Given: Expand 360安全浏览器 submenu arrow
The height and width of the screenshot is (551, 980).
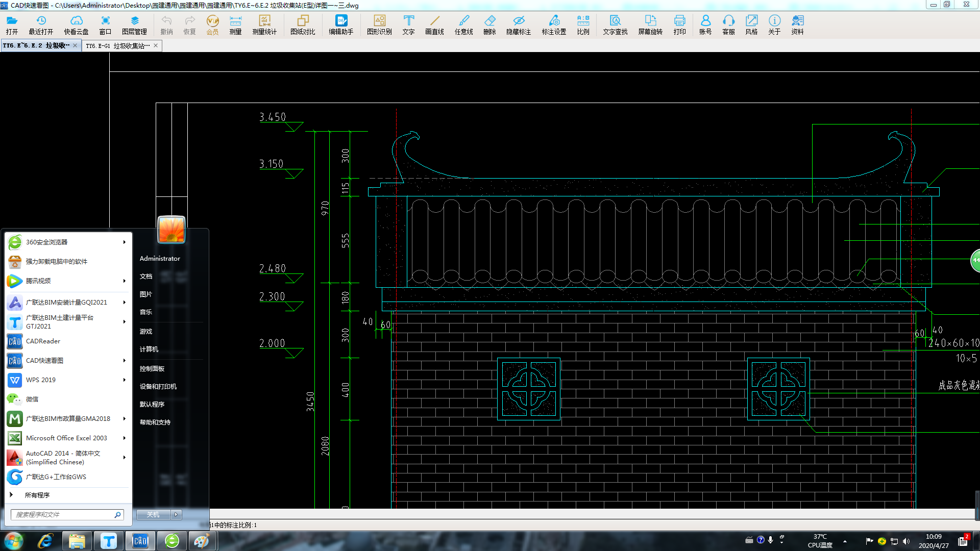Looking at the screenshot, I should coord(124,242).
